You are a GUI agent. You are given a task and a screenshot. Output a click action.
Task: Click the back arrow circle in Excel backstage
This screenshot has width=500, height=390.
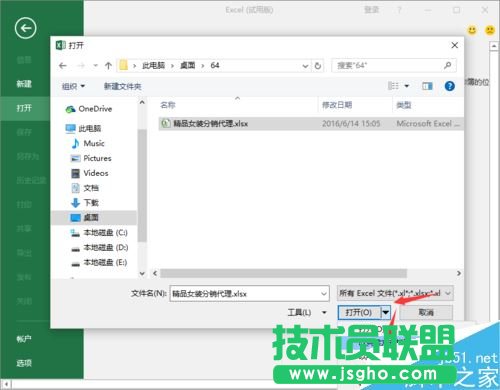point(25,28)
